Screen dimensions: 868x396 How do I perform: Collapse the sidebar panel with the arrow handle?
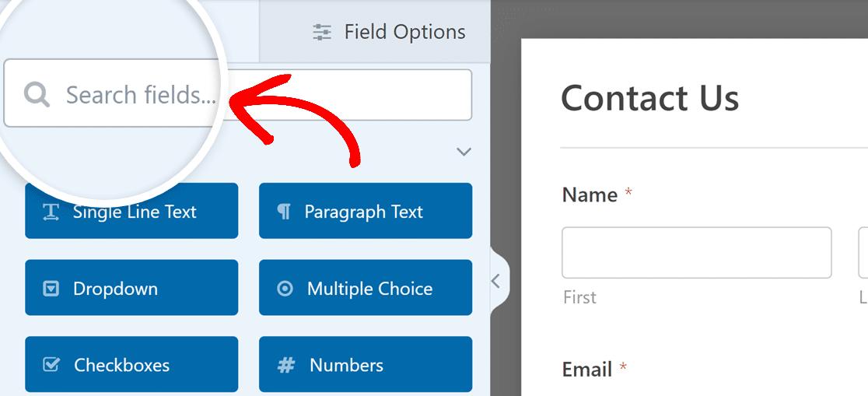click(x=496, y=281)
